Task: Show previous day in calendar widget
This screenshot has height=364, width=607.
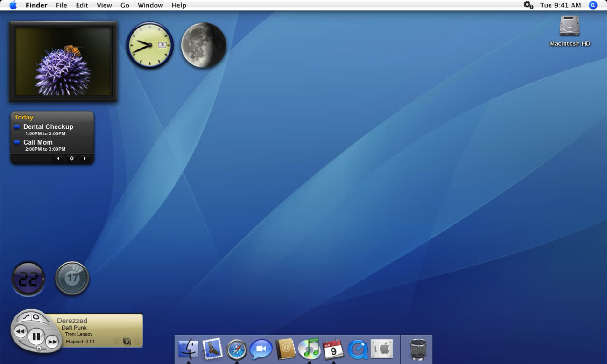Action: pos(58,159)
